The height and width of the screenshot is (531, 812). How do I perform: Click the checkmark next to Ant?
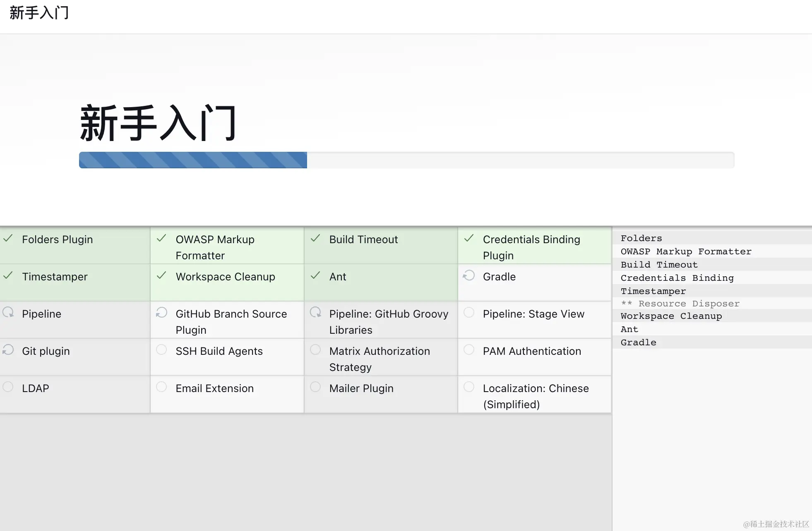pos(315,276)
